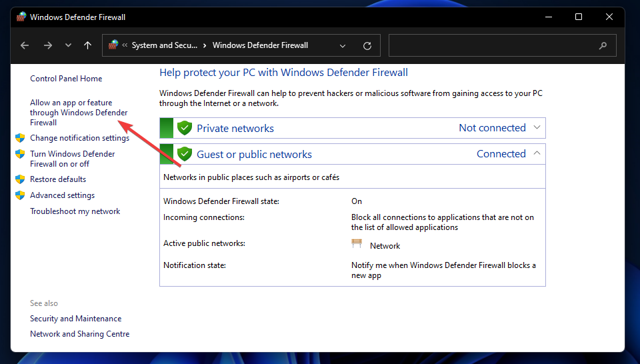The height and width of the screenshot is (364, 640).
Task: Select Windows Defender Firewall breadcrumb
Action: [x=260, y=45]
